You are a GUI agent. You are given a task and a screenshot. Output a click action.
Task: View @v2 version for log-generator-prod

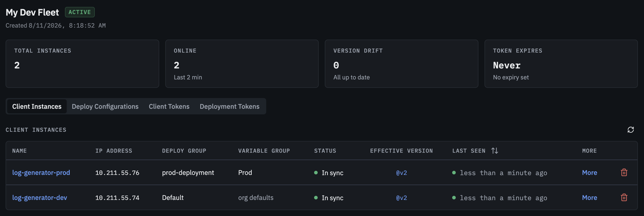401,173
